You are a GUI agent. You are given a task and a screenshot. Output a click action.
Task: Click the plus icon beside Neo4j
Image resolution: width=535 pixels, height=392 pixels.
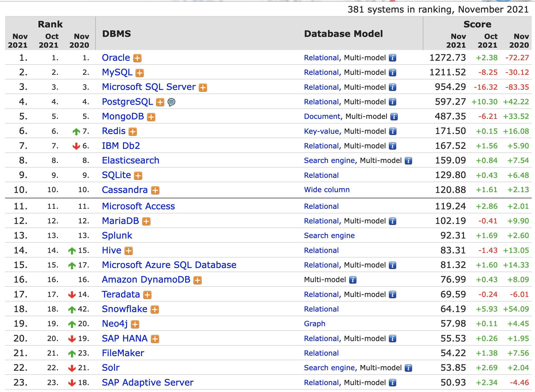click(x=135, y=324)
